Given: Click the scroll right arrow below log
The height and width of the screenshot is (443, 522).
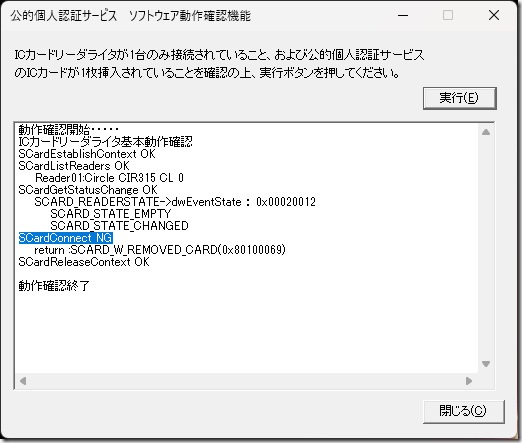Looking at the screenshot, I should pos(469,381).
